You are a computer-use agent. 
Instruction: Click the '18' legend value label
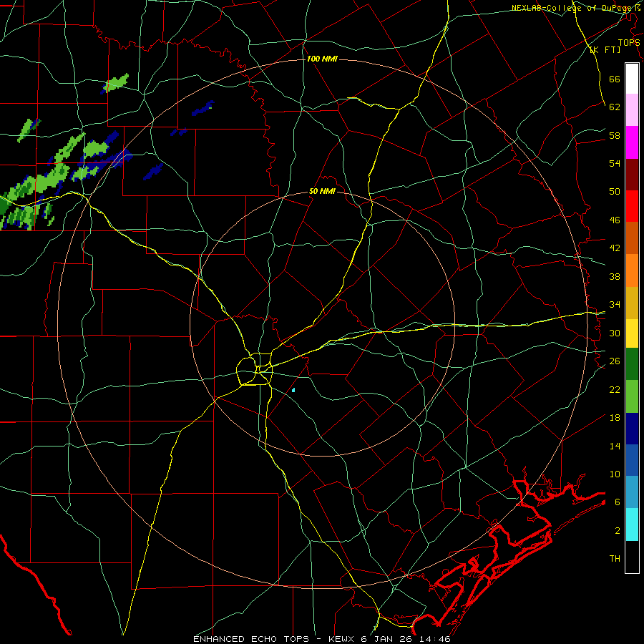615,418
